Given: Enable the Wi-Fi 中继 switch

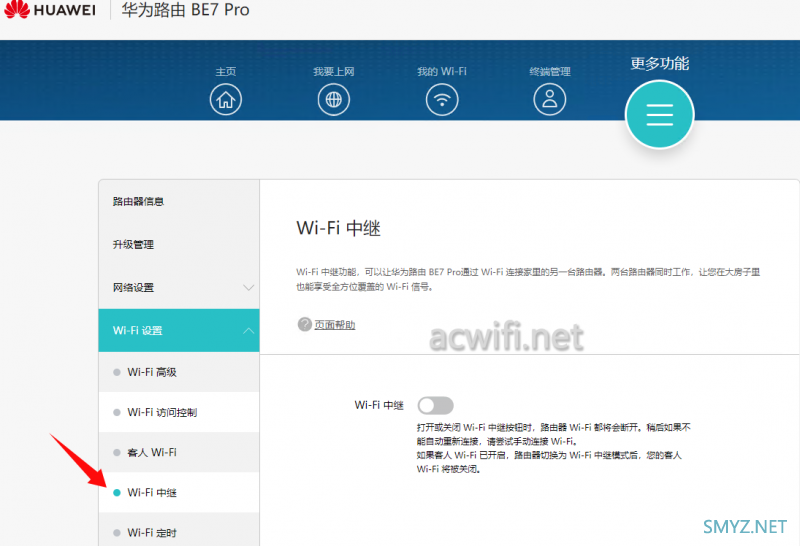Looking at the screenshot, I should (x=435, y=406).
